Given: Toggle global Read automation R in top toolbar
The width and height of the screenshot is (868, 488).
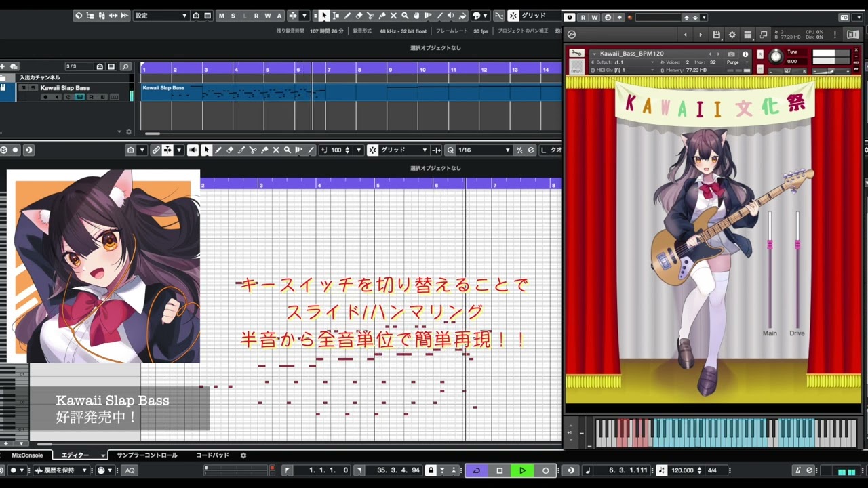Looking at the screenshot, I should pos(256,16).
